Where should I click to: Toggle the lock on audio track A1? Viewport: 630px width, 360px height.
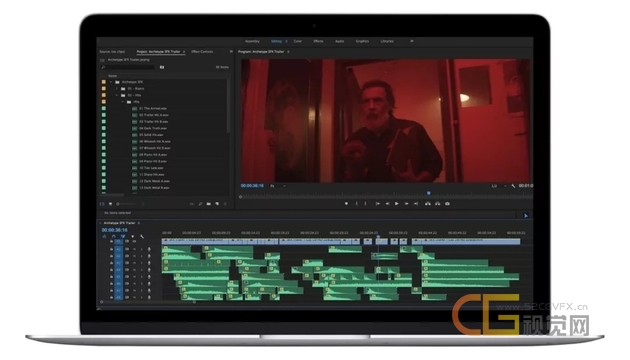[x=111, y=249]
